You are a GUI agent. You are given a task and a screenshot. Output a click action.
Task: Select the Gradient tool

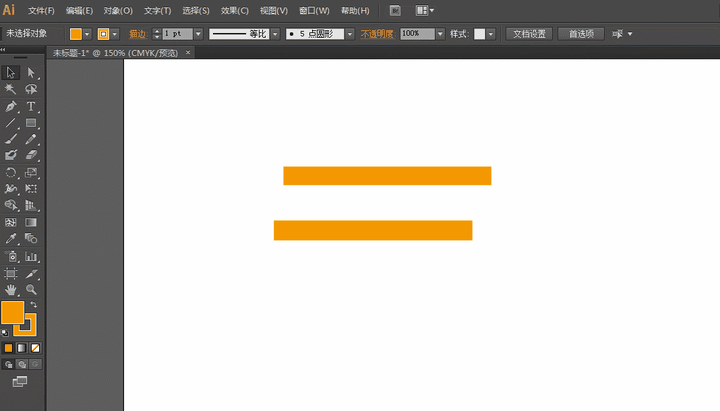click(x=31, y=222)
